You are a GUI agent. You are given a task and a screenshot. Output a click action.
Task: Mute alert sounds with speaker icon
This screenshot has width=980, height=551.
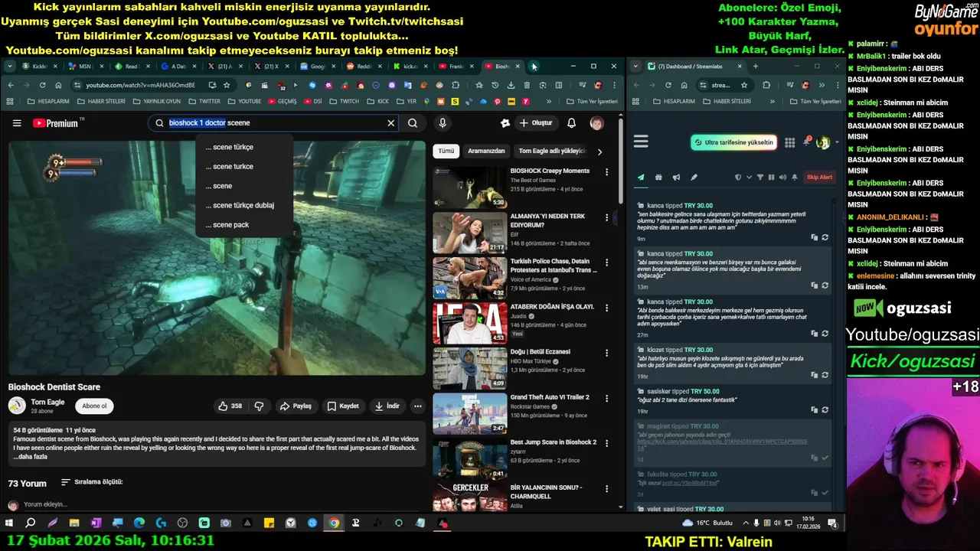[782, 178]
